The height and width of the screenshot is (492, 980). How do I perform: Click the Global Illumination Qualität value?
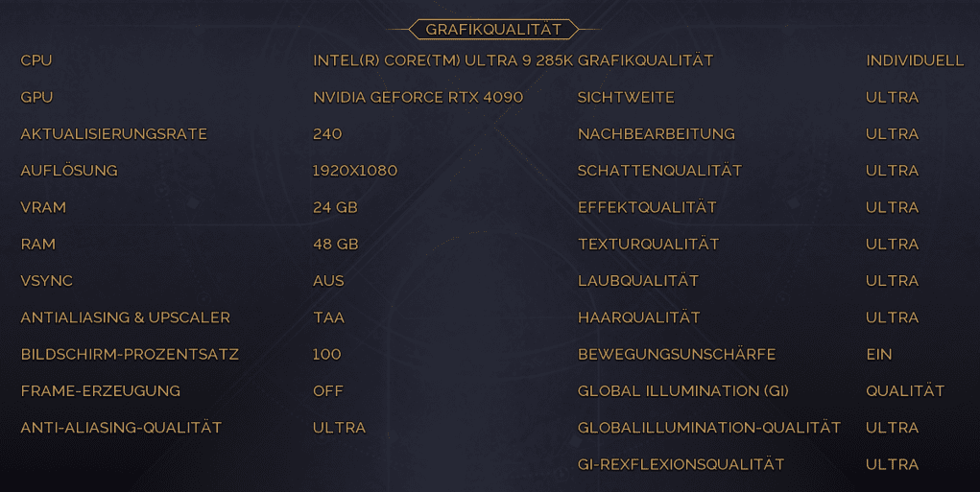point(905,391)
